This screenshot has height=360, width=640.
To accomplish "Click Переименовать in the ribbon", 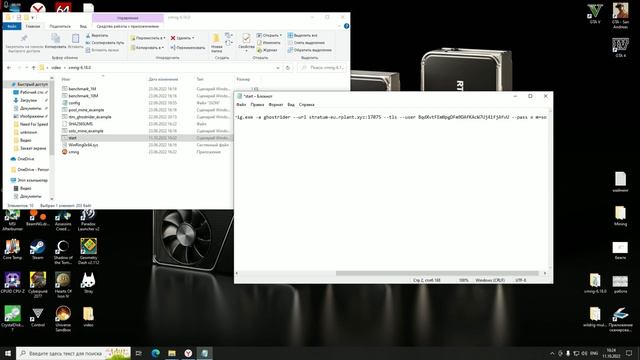I will (x=188, y=48).
